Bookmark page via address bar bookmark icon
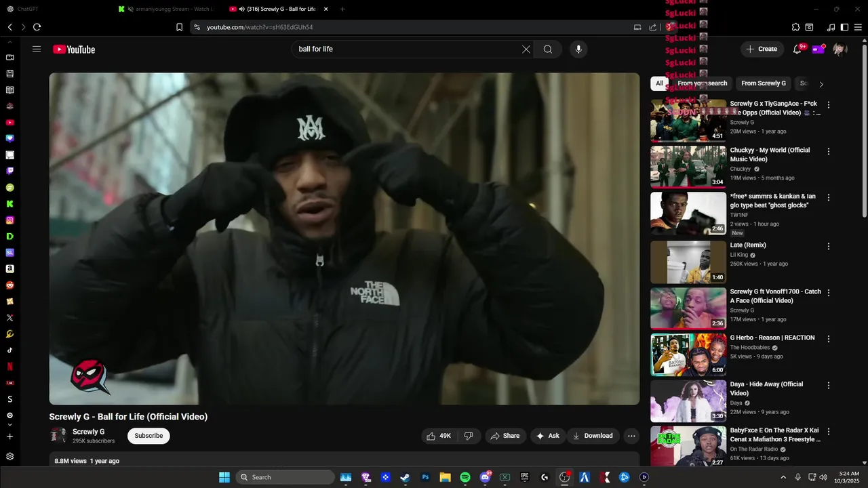 [x=179, y=27]
